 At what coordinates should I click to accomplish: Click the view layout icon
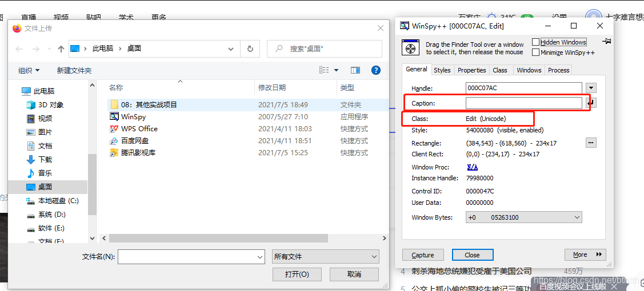click(x=324, y=70)
